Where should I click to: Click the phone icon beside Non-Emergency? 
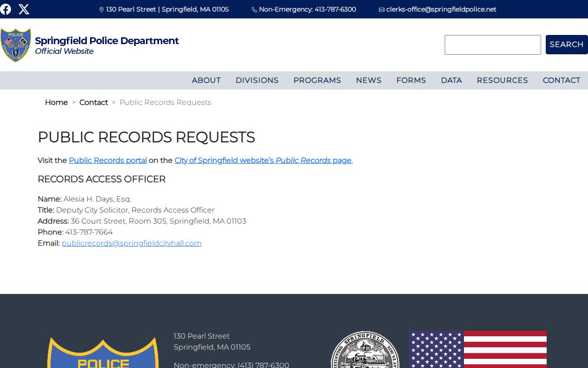click(x=254, y=10)
